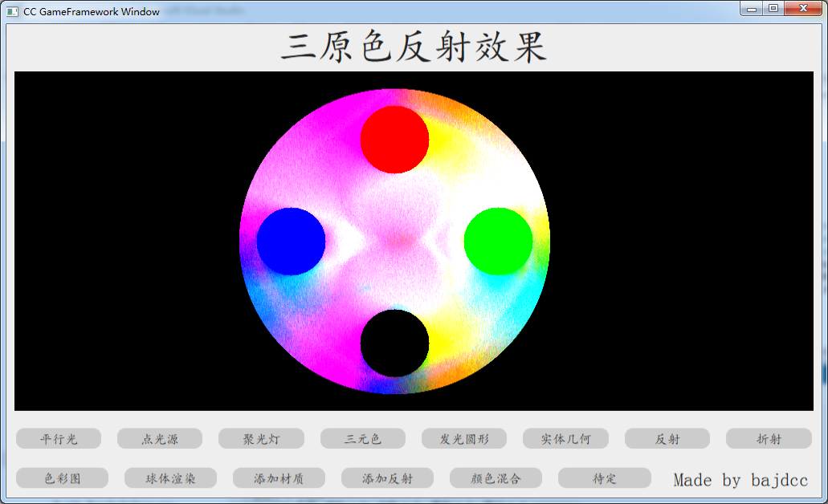Click the window title bar app icon
828x504 pixels.
[12, 11]
